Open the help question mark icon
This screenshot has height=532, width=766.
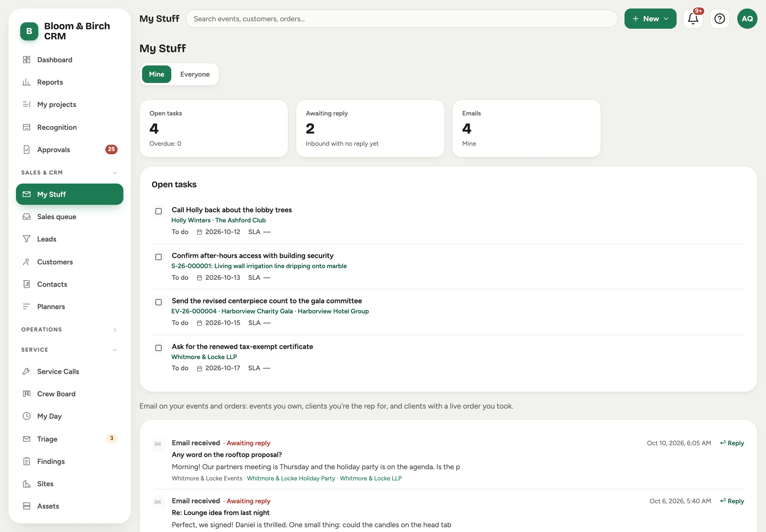click(720, 19)
